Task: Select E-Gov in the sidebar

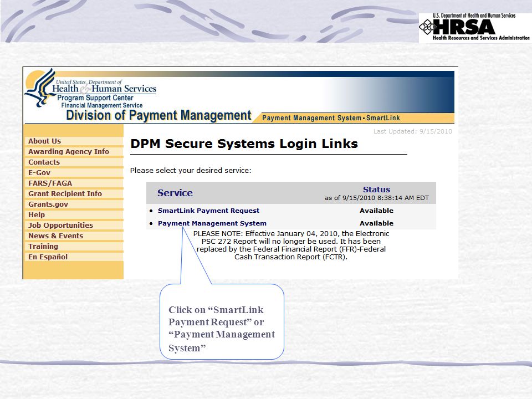Action: click(x=39, y=173)
